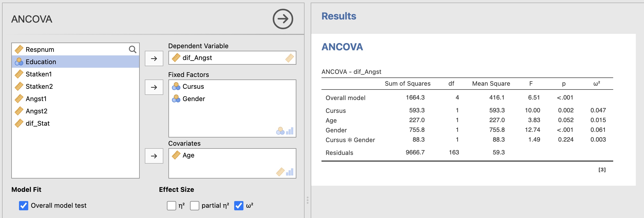Toggle the Overall model test checkbox
Image resolution: width=644 pixels, height=218 pixels.
coord(24,205)
